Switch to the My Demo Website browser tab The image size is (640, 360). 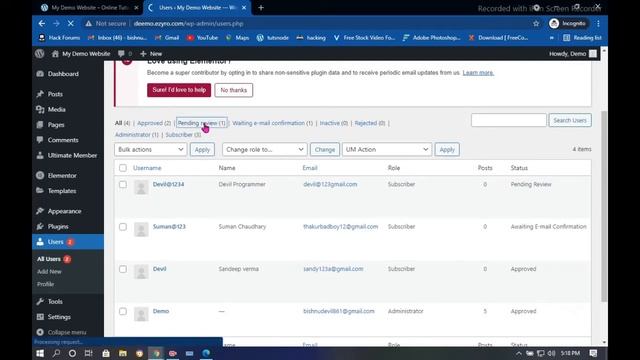tap(90, 7)
